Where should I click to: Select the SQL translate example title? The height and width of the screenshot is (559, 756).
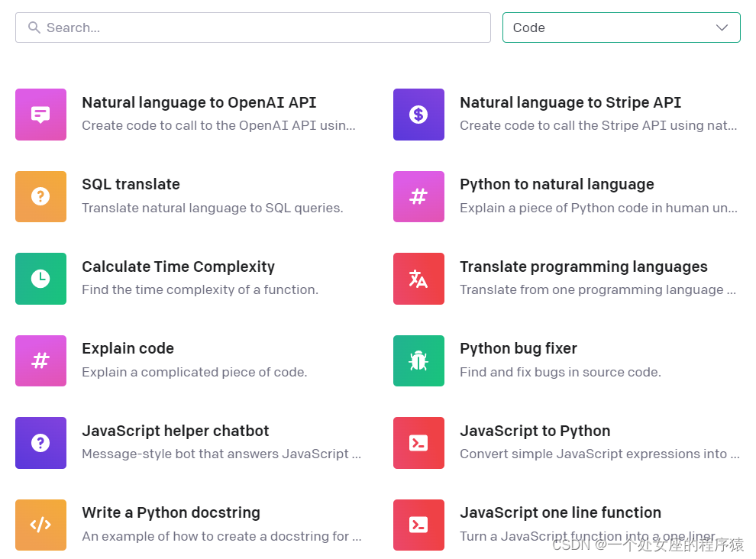tap(131, 184)
